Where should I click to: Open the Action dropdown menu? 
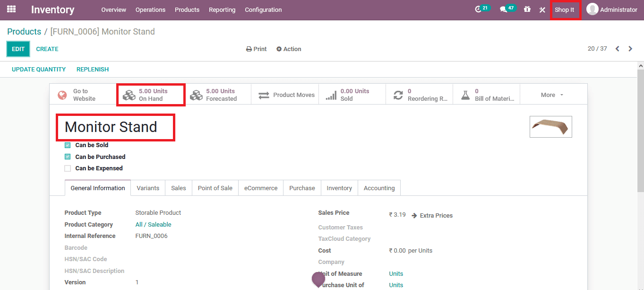[x=289, y=49]
